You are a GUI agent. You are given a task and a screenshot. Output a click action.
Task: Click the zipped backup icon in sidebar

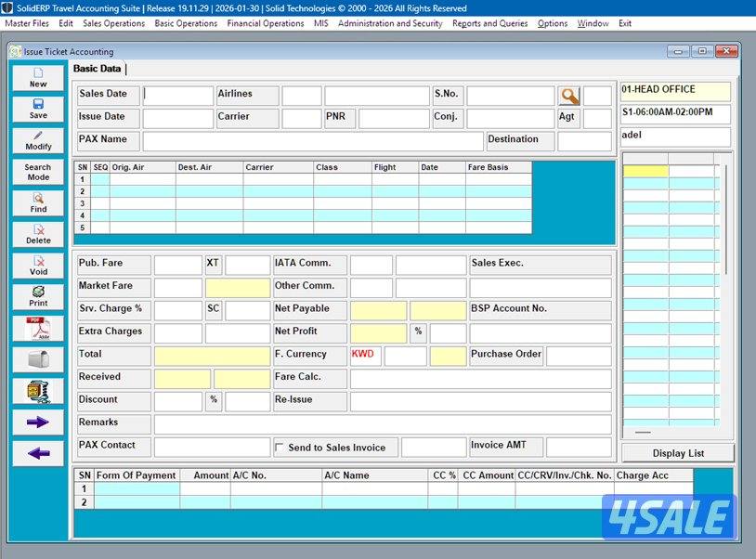(37, 392)
